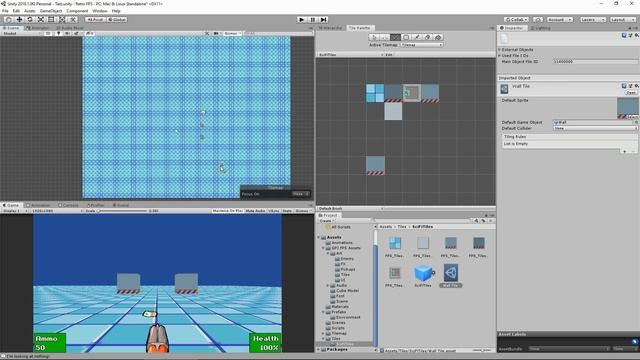
Task: Click the Main Object File ID field
Action: pos(595,62)
